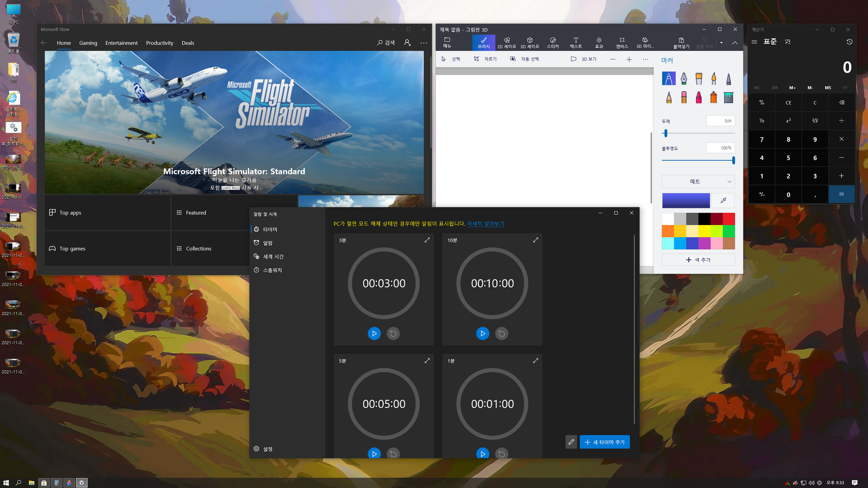This screenshot has height=488, width=868.
Task: Open the account profile icon in Microsoft Store
Action: click(407, 43)
